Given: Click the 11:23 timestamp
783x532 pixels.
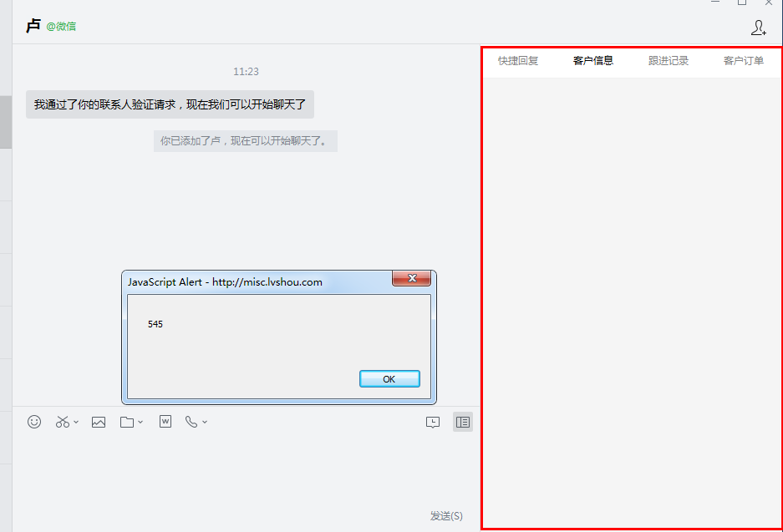Looking at the screenshot, I should 246,71.
